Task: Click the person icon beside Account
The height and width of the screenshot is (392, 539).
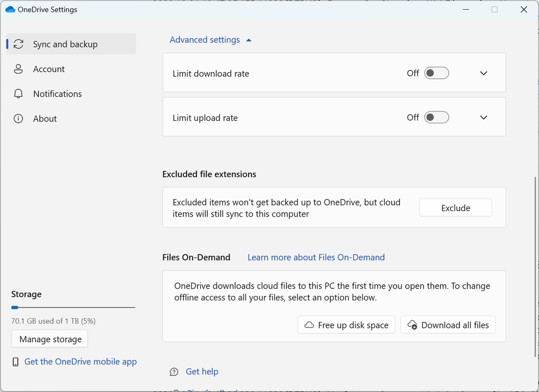Action: [18, 69]
